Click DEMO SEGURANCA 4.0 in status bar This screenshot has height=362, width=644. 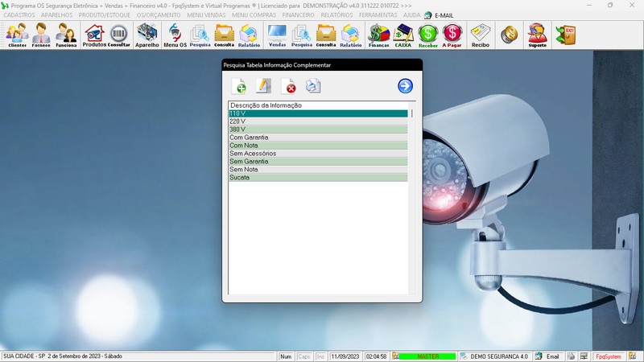click(x=495, y=356)
